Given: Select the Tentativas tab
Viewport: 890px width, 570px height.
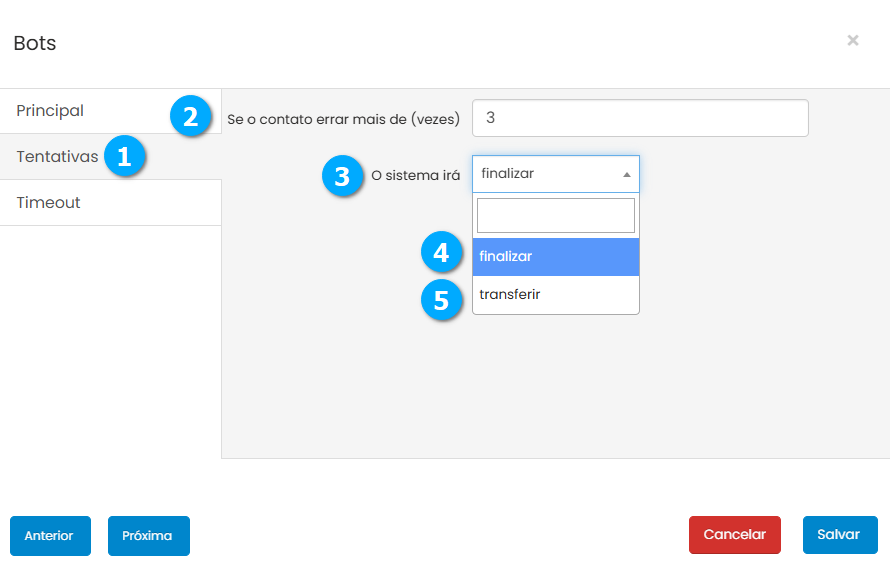Looking at the screenshot, I should (57, 157).
